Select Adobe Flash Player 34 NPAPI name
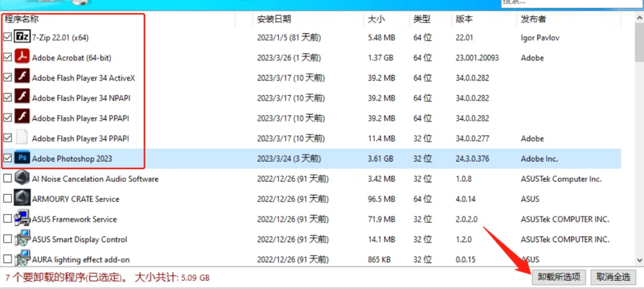Image resolution: width=644 pixels, height=289 pixels. 81,98
